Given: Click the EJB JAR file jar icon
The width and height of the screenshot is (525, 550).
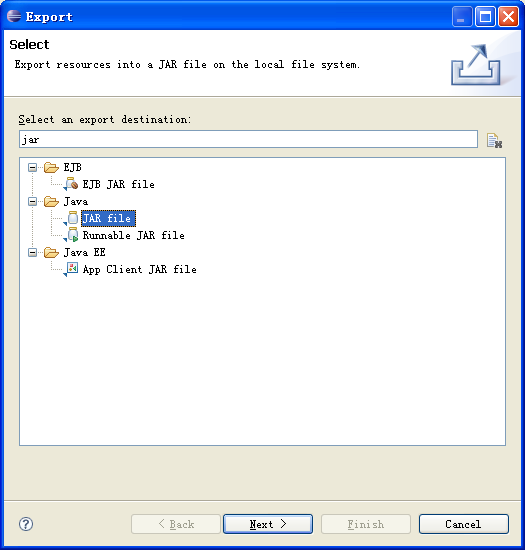Looking at the screenshot, I should [72, 184].
